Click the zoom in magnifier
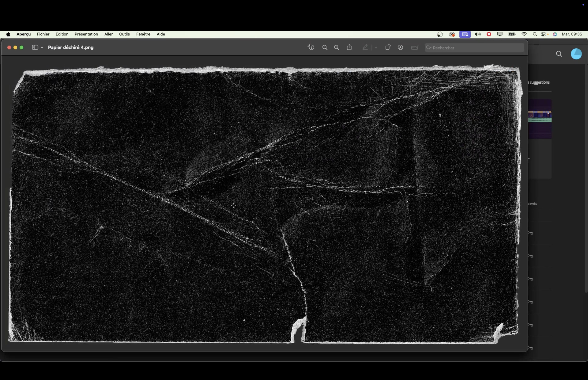The height and width of the screenshot is (380, 588). point(337,48)
